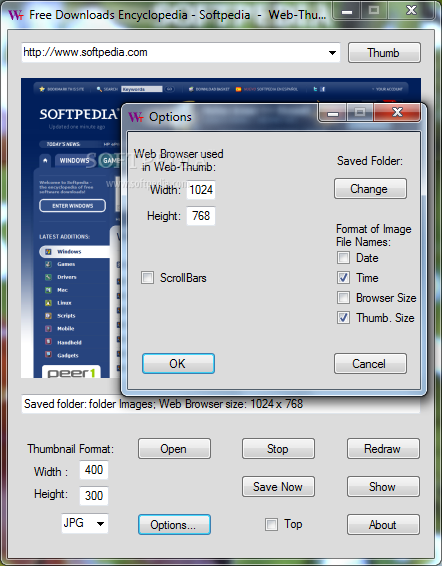442x566 pixels.
Task: Click 'Web Browser used in Web-Thumb:' label
Action: 179,160
